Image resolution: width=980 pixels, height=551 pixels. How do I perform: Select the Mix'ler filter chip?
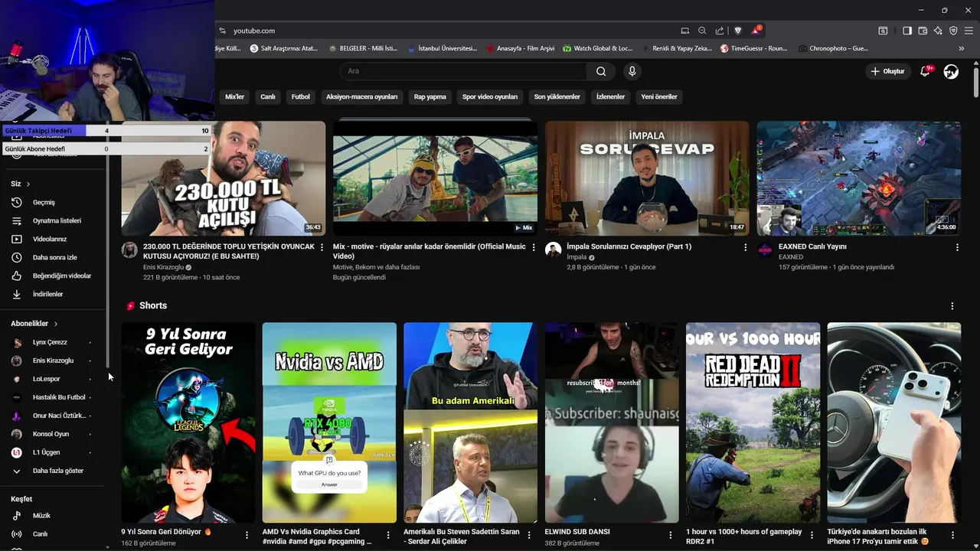coord(234,97)
